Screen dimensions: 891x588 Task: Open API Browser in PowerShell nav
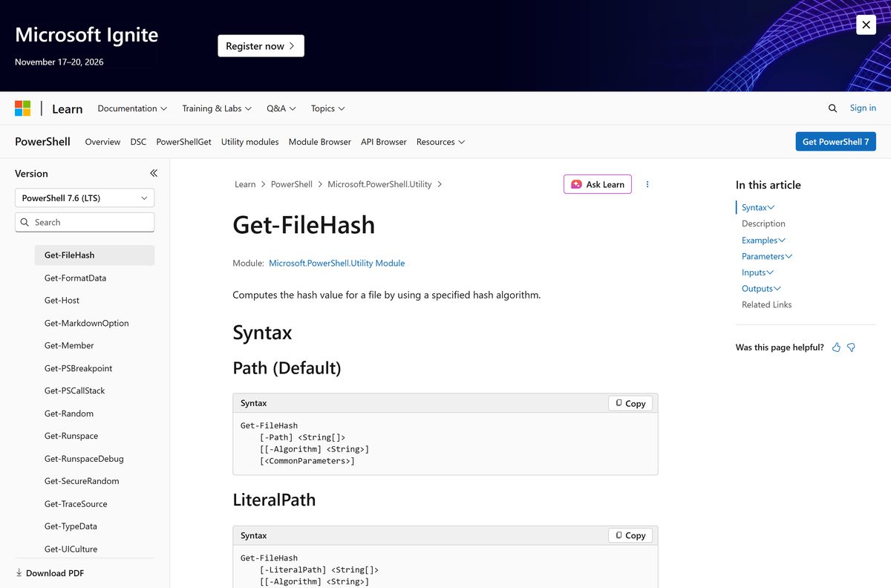[x=383, y=142]
